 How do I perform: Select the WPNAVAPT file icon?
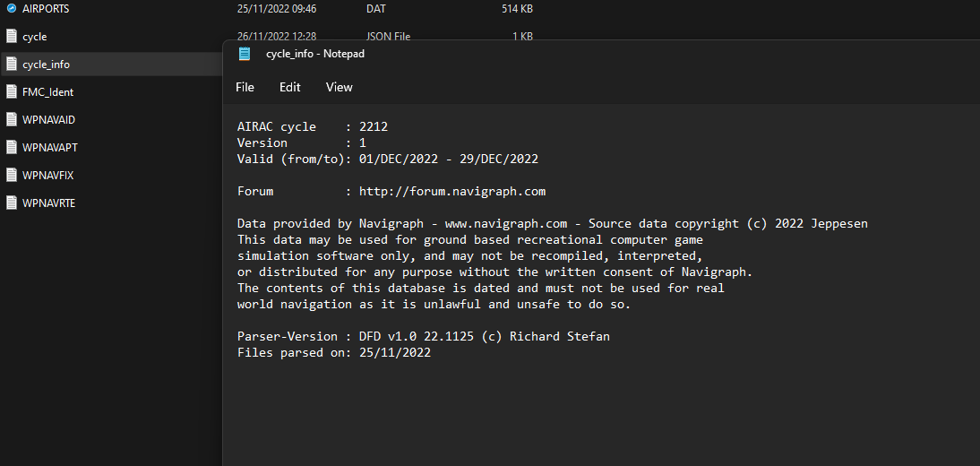pyautogui.click(x=12, y=147)
